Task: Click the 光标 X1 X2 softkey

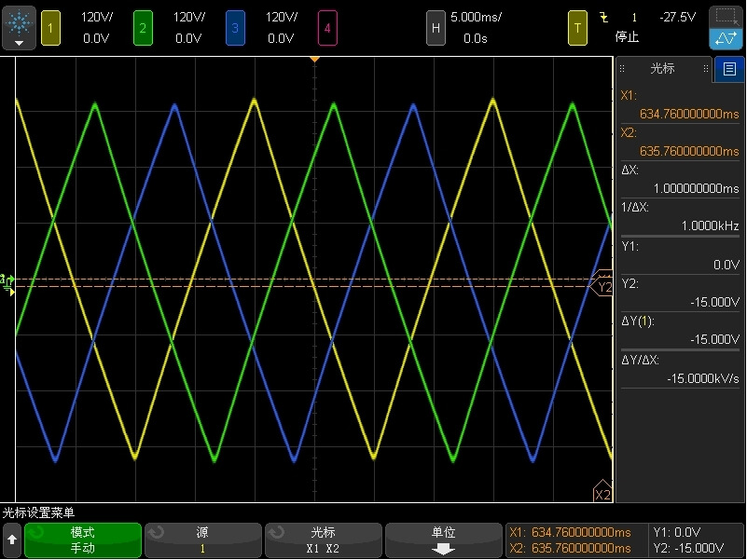Action: point(323,540)
